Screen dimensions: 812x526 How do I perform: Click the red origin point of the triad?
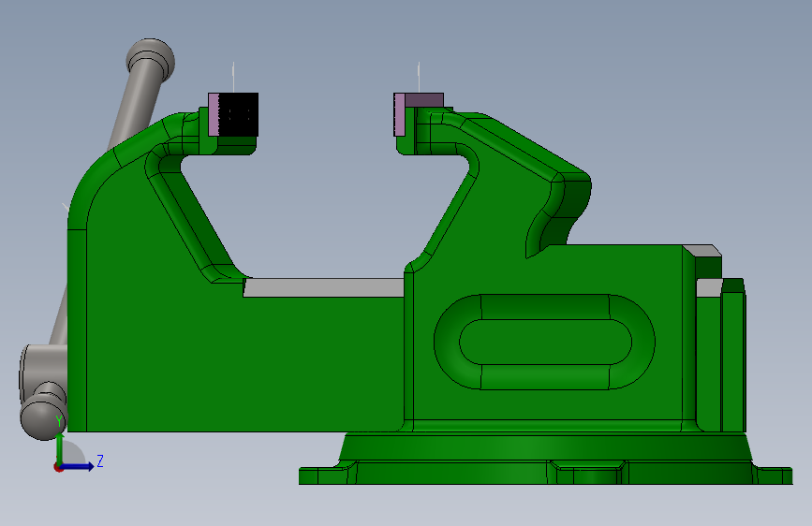[x=58, y=467]
